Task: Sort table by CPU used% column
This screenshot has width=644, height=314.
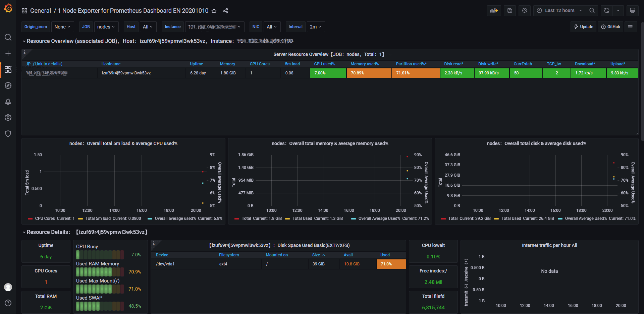Action: click(324, 64)
